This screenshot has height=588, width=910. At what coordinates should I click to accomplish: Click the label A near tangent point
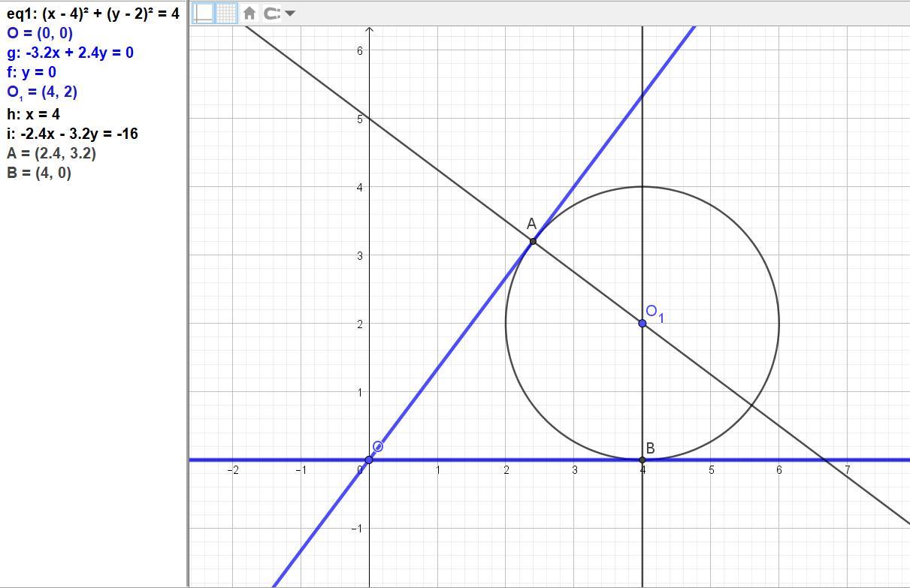(531, 224)
